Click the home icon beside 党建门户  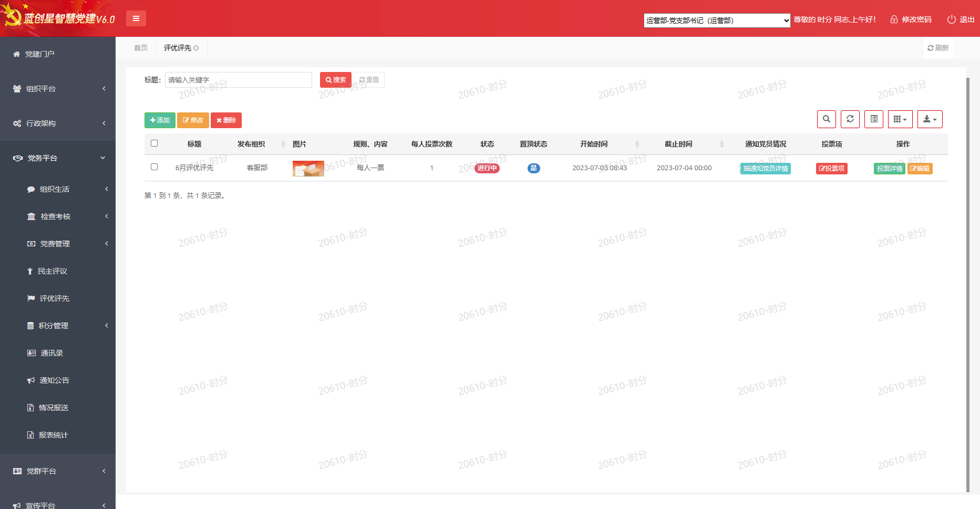(17, 54)
